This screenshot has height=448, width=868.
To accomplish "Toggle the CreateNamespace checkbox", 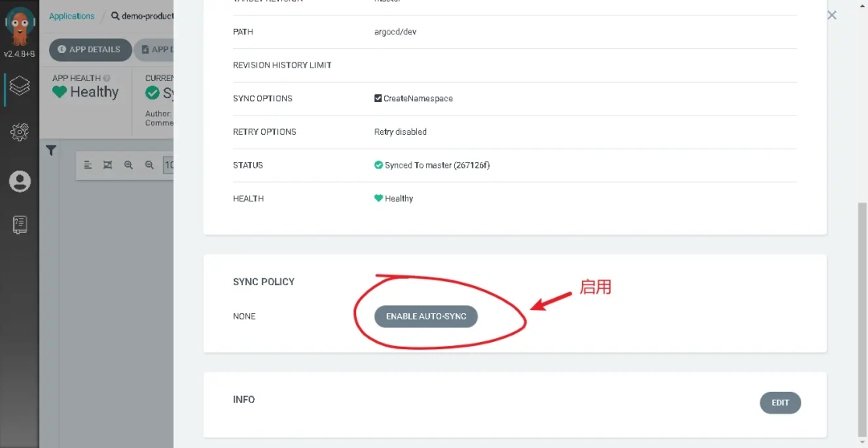I will 378,99.
